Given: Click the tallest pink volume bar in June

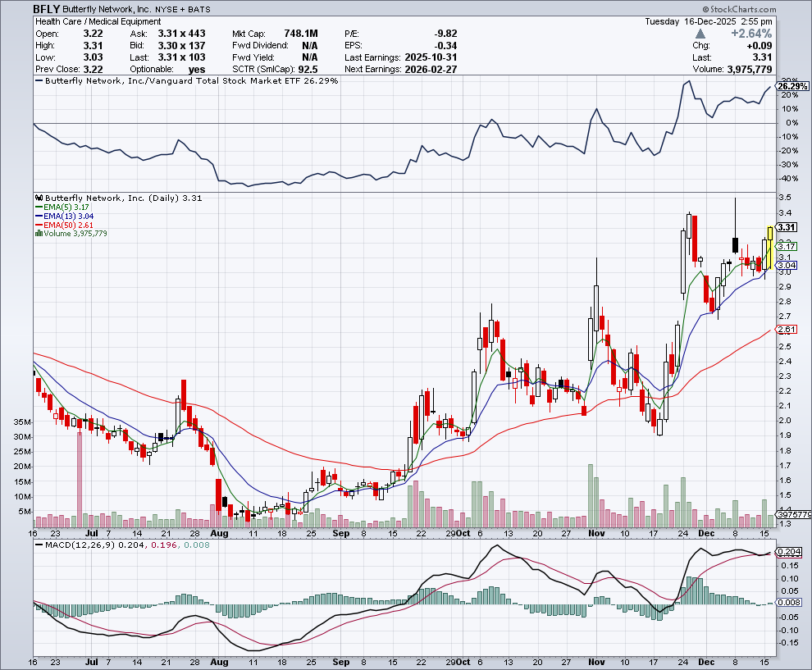Looking at the screenshot, I should pos(80,480).
